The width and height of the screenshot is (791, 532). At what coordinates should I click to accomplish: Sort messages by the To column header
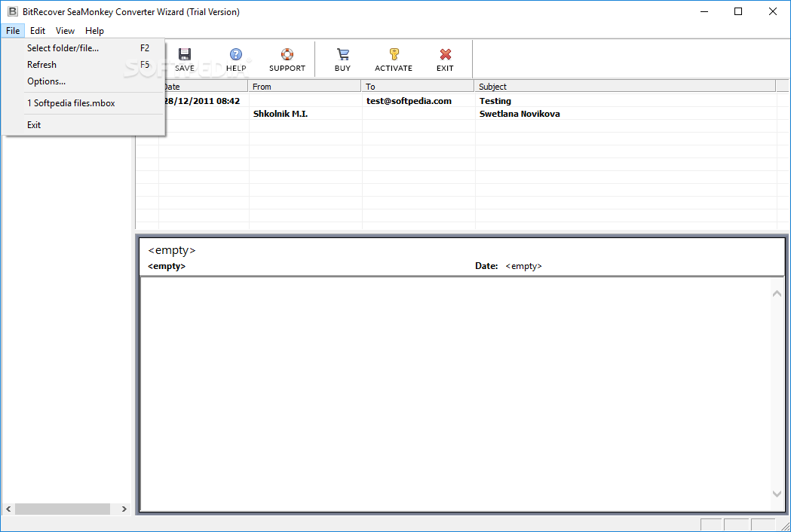point(417,86)
